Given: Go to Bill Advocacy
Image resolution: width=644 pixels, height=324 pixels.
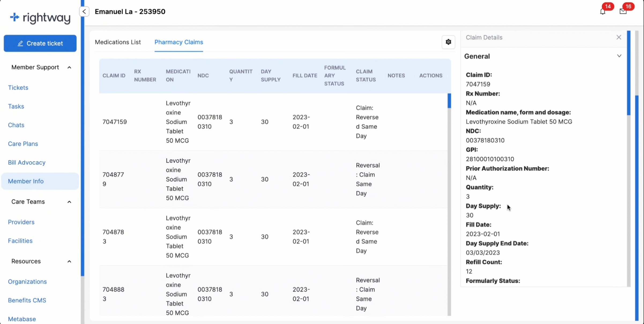Looking at the screenshot, I should pyautogui.click(x=27, y=162).
